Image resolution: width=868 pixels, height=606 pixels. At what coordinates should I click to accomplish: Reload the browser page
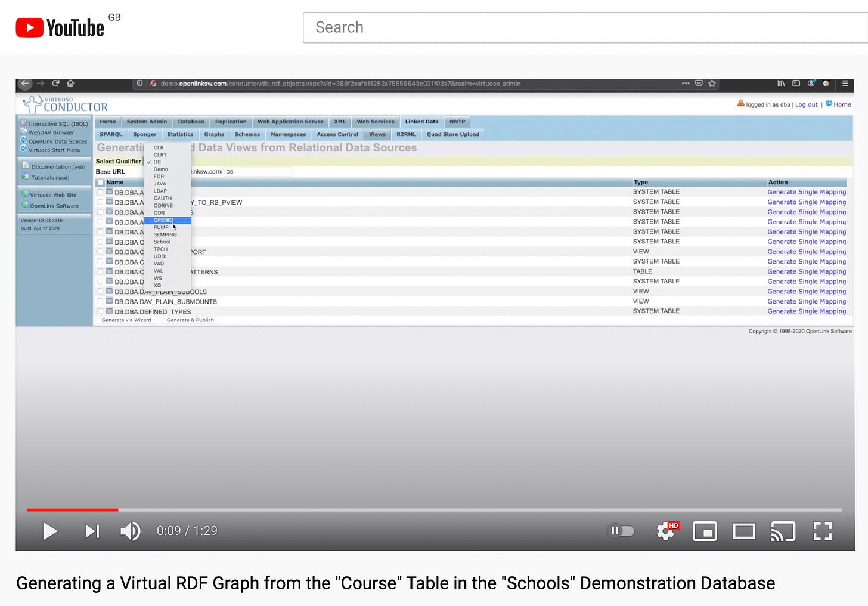click(55, 84)
